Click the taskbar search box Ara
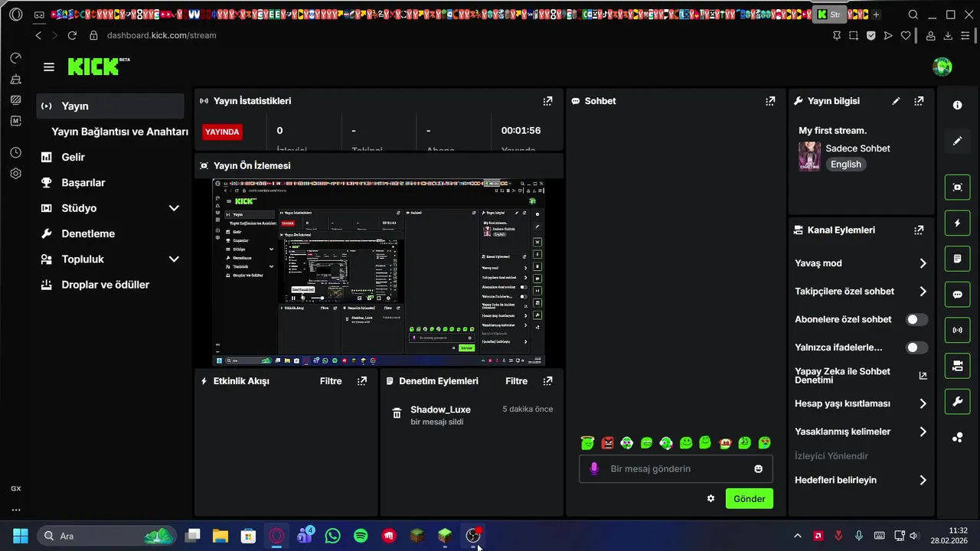This screenshot has height=551, width=980. coord(107,536)
